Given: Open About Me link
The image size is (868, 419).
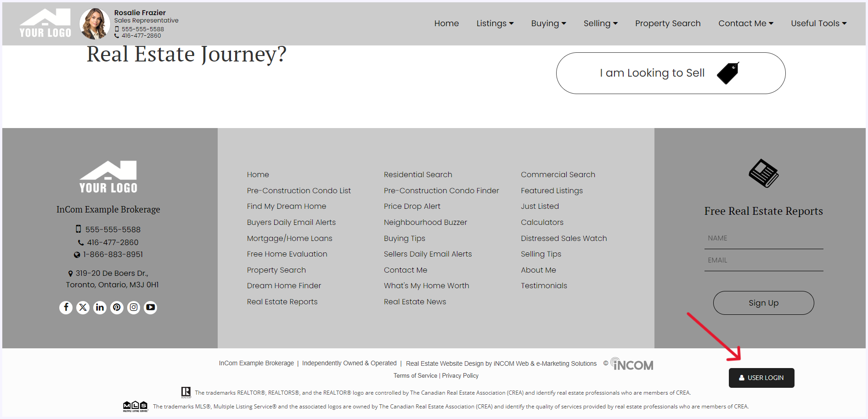Looking at the screenshot, I should [538, 270].
